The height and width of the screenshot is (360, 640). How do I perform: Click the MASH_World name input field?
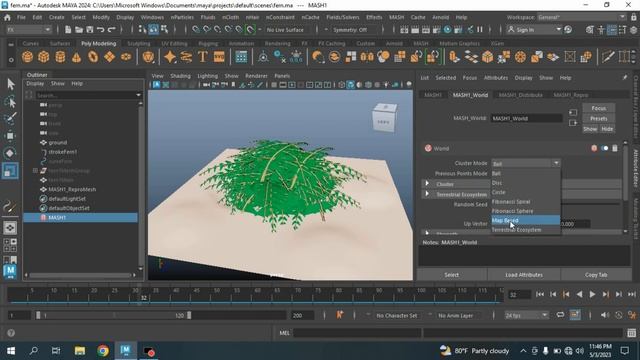point(526,118)
